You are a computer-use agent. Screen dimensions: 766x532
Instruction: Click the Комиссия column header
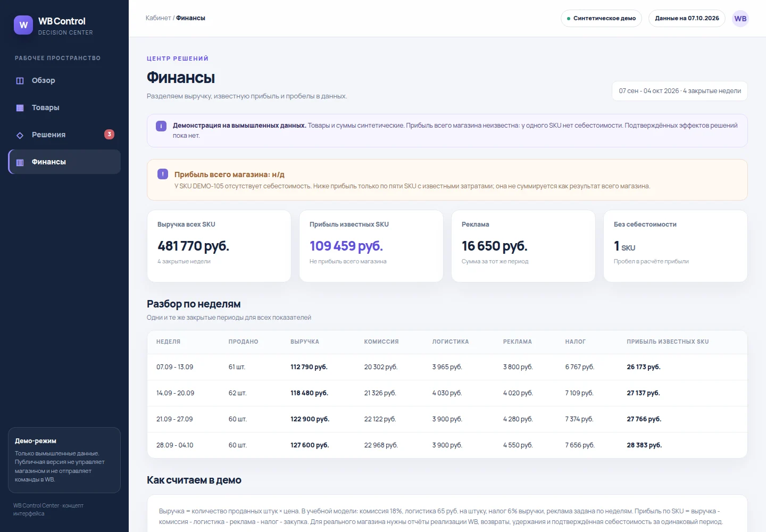click(x=381, y=342)
